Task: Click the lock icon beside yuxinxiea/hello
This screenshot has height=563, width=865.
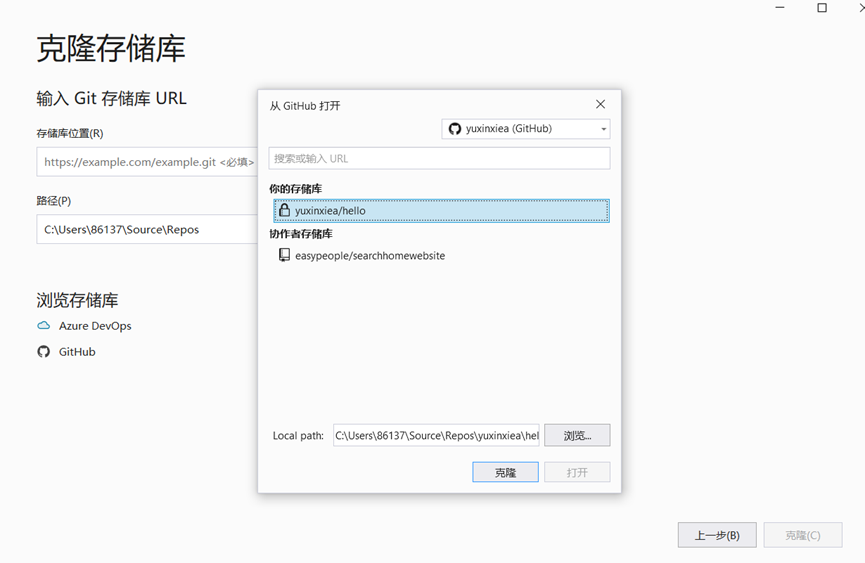Action: tap(284, 210)
